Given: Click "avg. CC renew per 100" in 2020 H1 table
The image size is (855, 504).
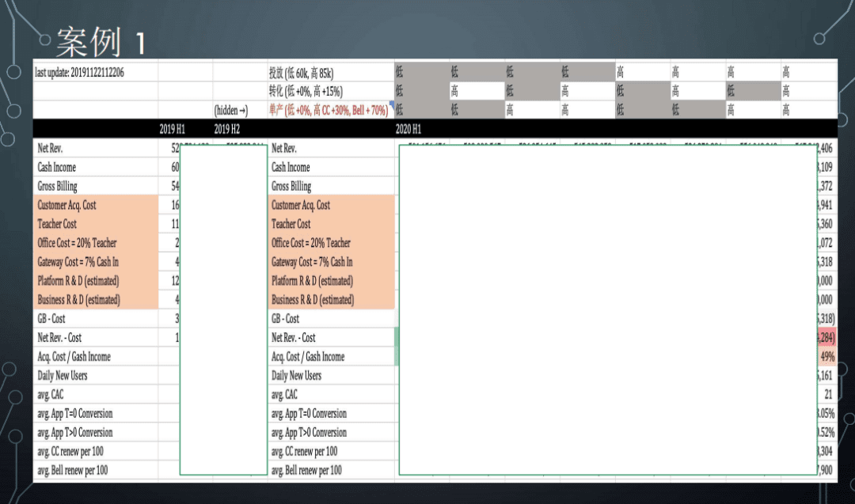Looking at the screenshot, I should point(304,452).
